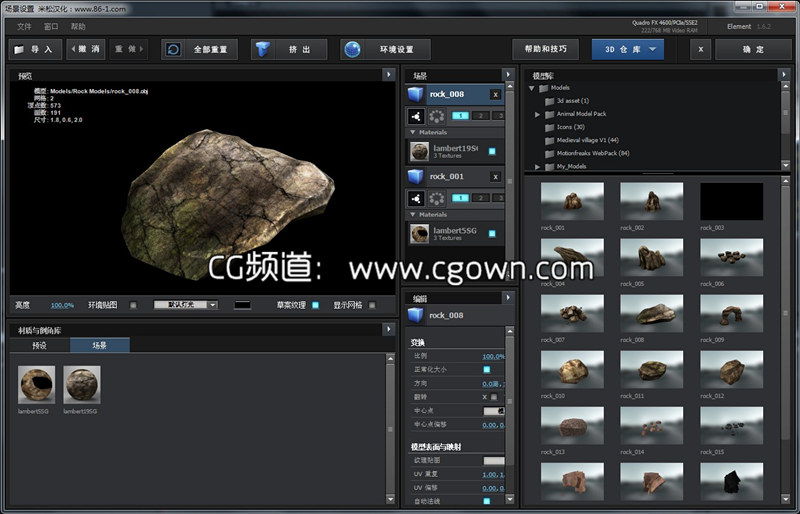Click the 重做 redo button
Viewport: 800px width, 514px height.
[x=129, y=50]
